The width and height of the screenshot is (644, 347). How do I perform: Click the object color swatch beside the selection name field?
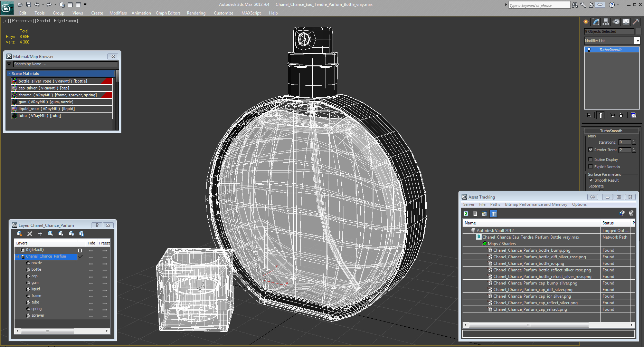(638, 31)
